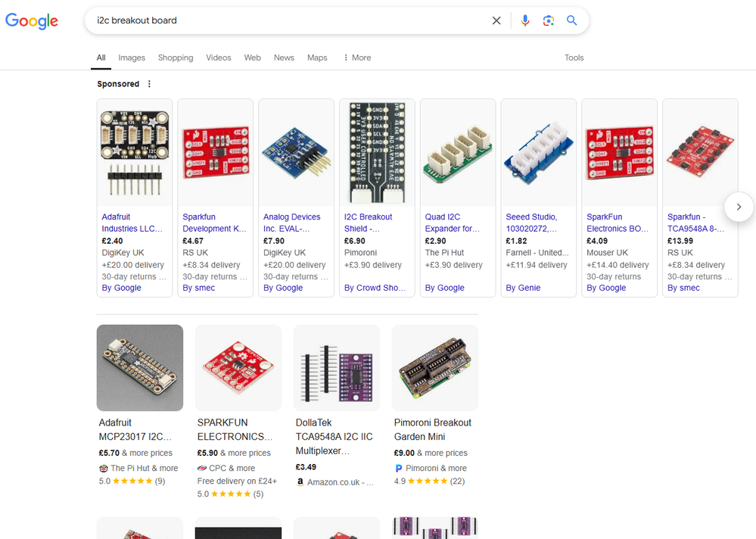Open the CPC seller icon
The width and height of the screenshot is (756, 539).
pos(202,468)
